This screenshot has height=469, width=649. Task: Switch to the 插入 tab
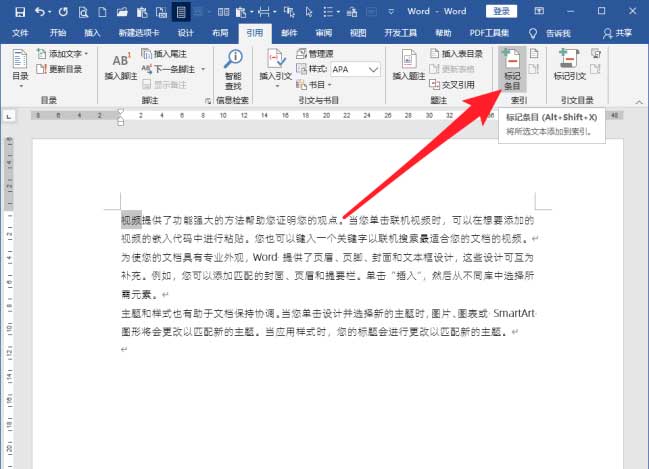[92, 33]
